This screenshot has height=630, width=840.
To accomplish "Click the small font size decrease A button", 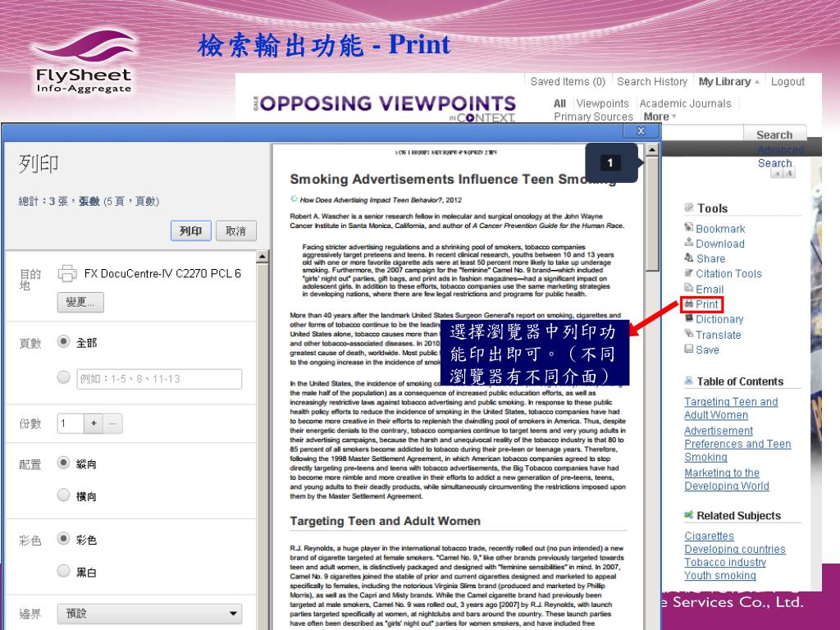I will [778, 174].
